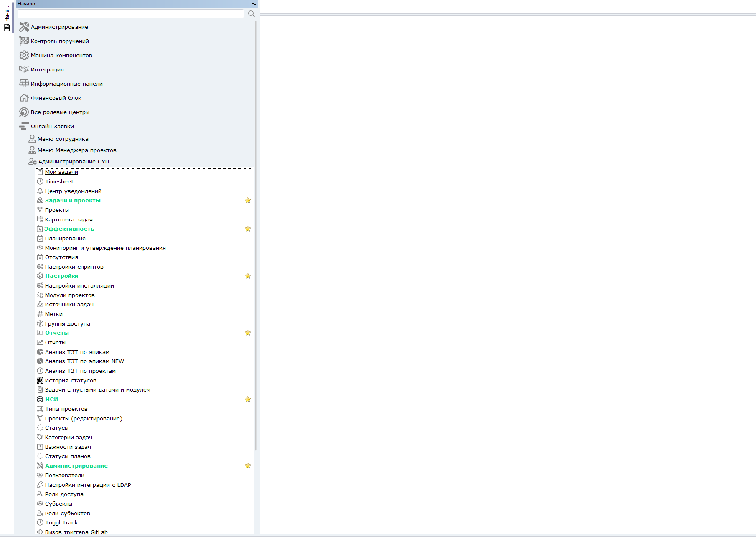Click the menu search input field
Image resolution: width=756 pixels, height=537 pixels.
(131, 14)
